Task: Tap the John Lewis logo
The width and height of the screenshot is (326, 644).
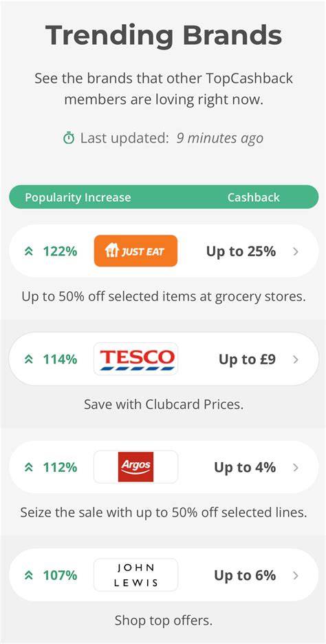Action: [x=135, y=575]
